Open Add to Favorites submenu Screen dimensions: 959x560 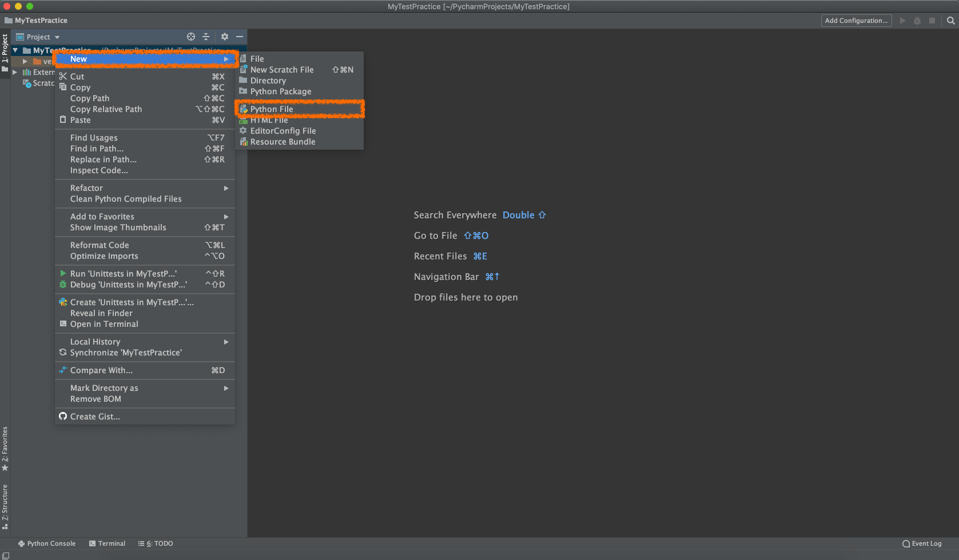[x=145, y=217]
